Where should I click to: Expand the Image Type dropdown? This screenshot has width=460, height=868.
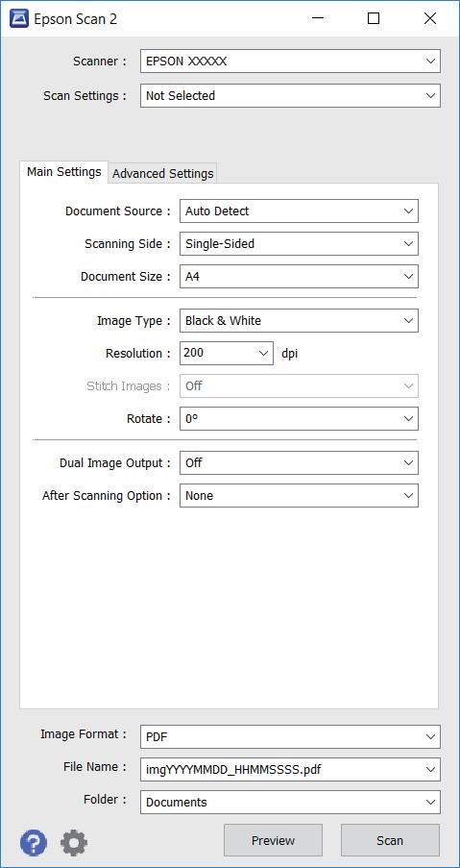coord(299,320)
